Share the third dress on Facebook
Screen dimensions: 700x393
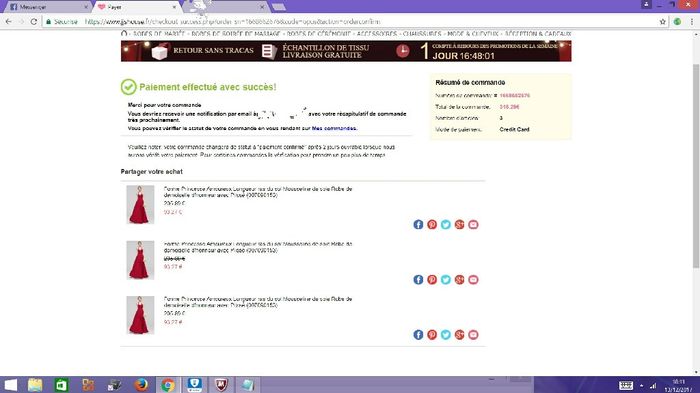coord(418,334)
